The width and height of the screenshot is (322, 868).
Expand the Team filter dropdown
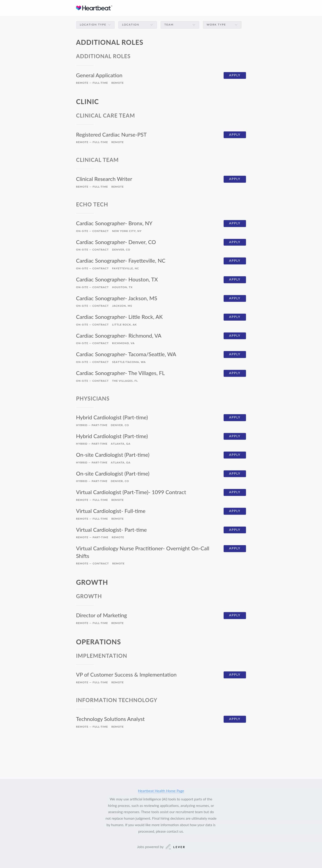click(x=179, y=24)
